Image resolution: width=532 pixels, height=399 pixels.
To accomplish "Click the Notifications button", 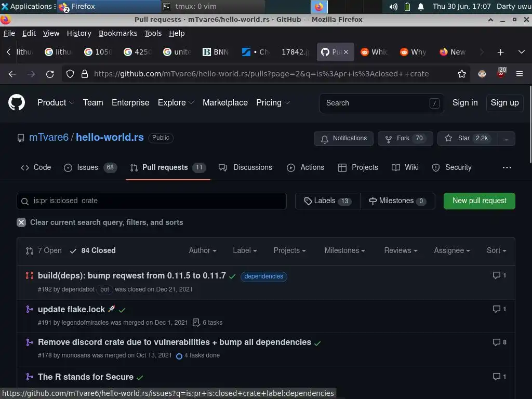I will tap(343, 138).
